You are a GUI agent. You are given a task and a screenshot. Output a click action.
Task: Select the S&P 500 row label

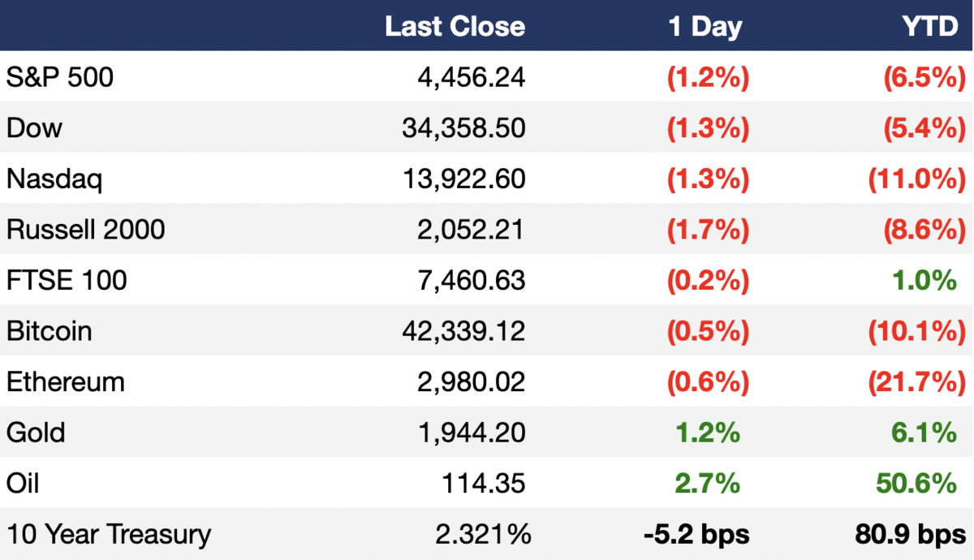[60, 77]
